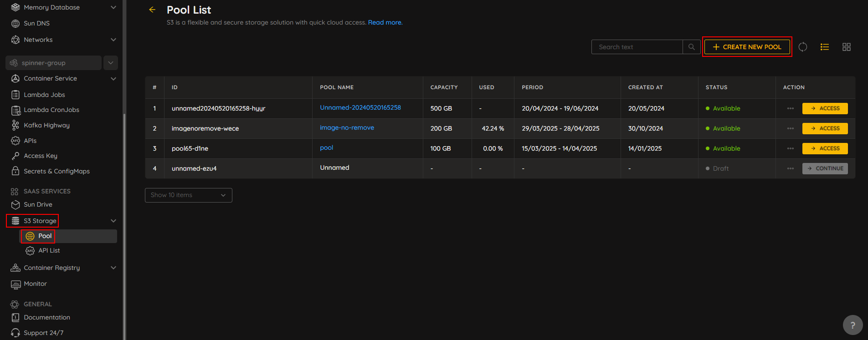Viewport: 868px width, 340px height.
Task: Click the Monitor icon in sidebar
Action: coord(15,284)
